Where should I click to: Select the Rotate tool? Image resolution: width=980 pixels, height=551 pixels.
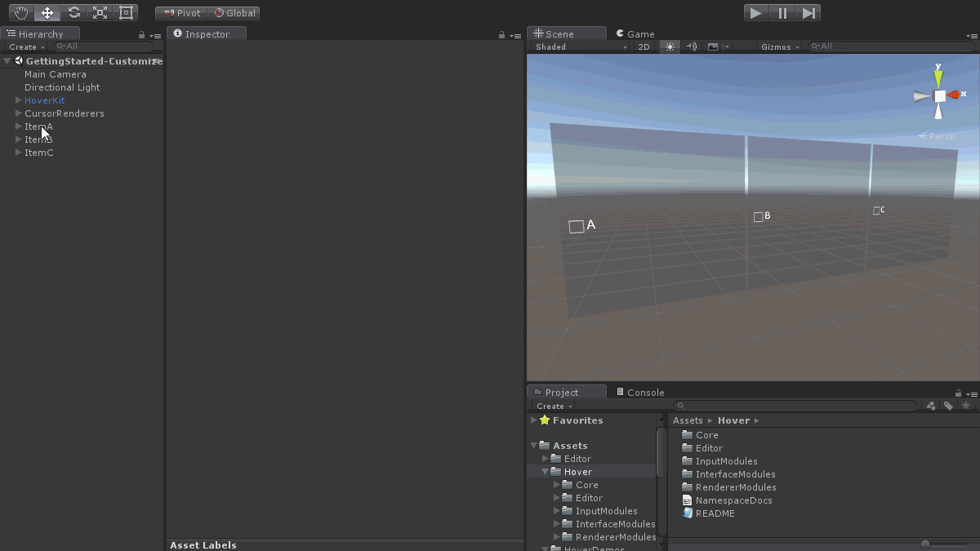73,13
